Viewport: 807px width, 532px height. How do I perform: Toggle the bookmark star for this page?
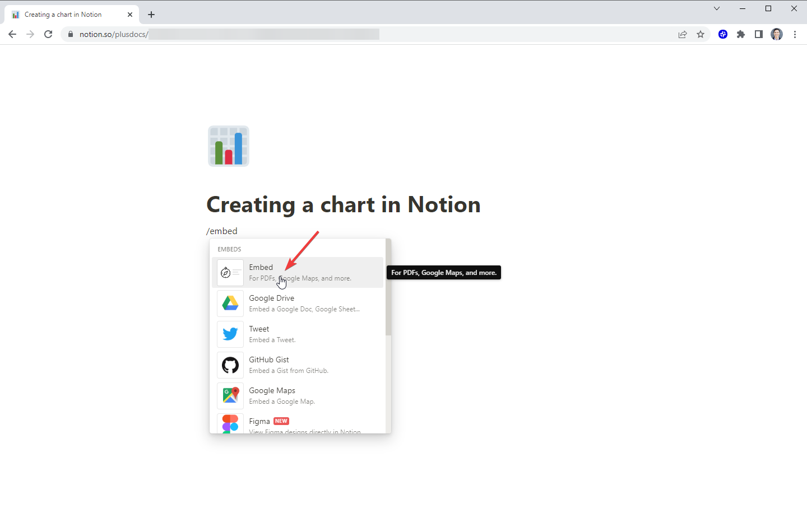coord(701,34)
